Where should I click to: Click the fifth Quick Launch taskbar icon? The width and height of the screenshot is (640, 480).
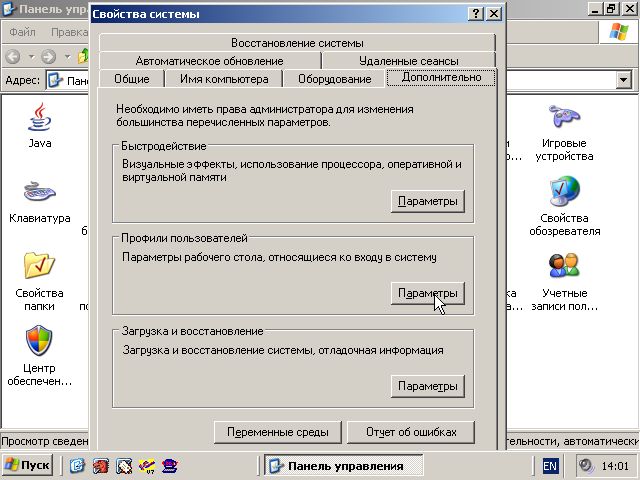[x=170, y=465]
